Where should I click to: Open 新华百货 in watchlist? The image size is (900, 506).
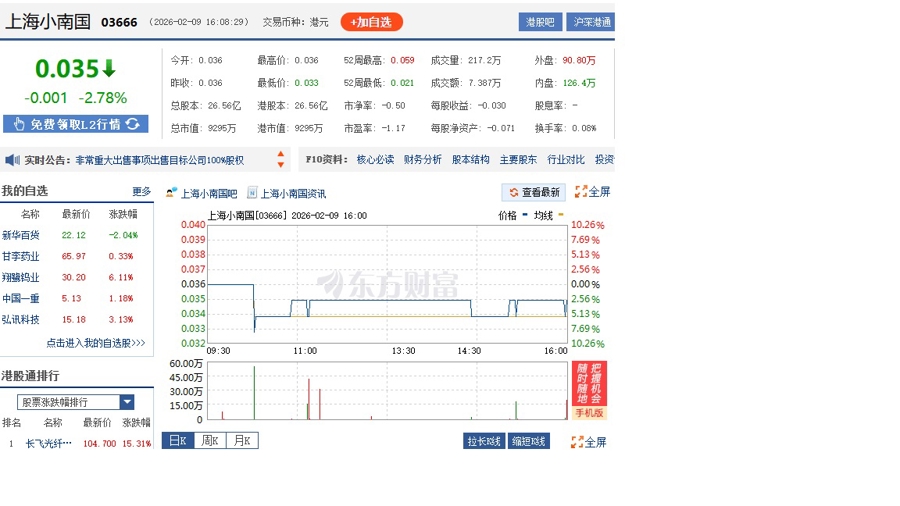(x=21, y=235)
